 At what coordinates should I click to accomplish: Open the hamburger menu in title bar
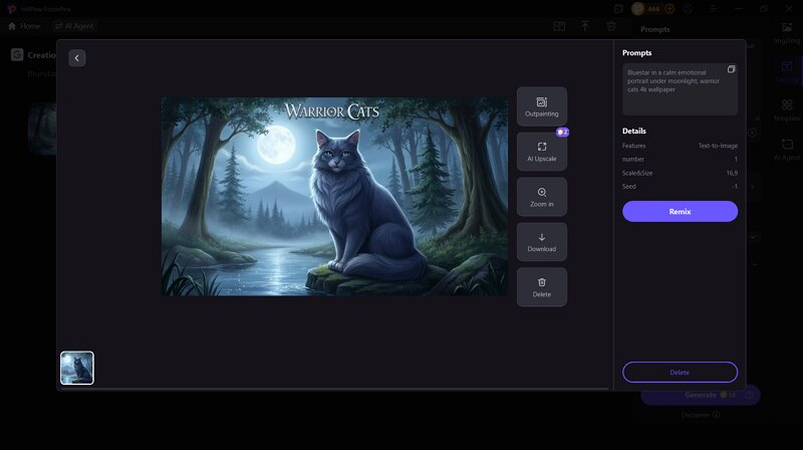[x=713, y=9]
